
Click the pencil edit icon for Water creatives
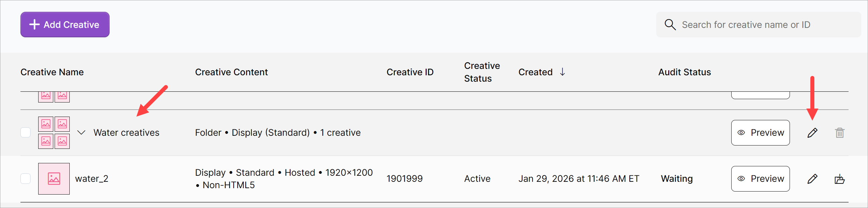[812, 133]
